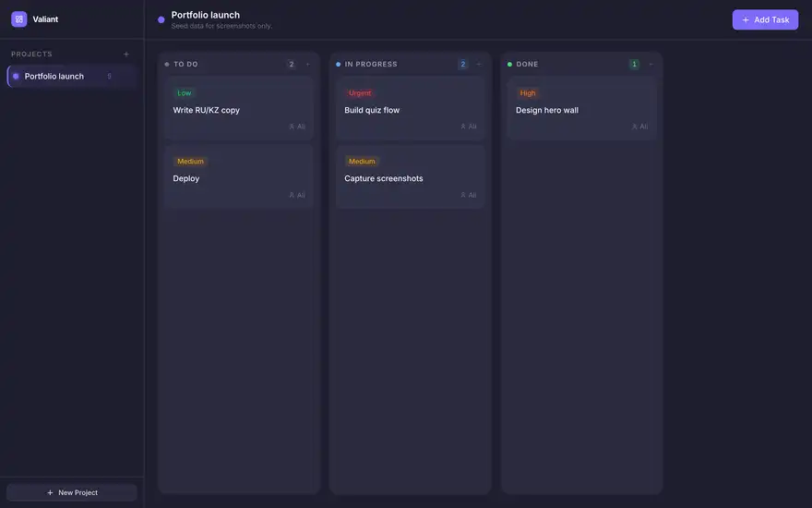812x508 pixels.
Task: Click the blue In Progress status dot
Action: pyautogui.click(x=338, y=65)
